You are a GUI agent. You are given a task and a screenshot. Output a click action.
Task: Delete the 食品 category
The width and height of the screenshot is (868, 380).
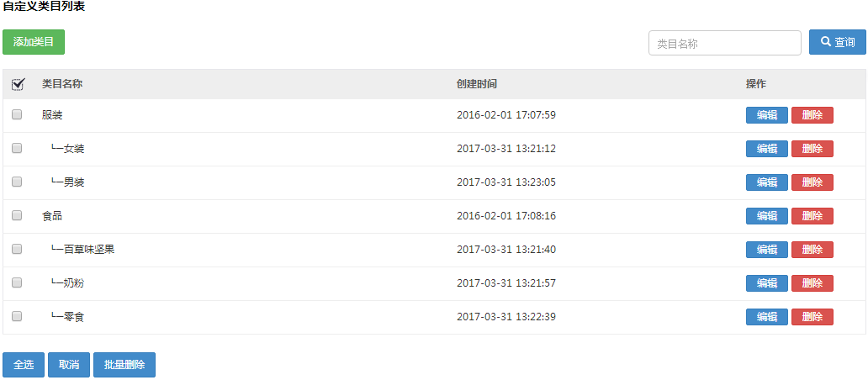pos(812,216)
